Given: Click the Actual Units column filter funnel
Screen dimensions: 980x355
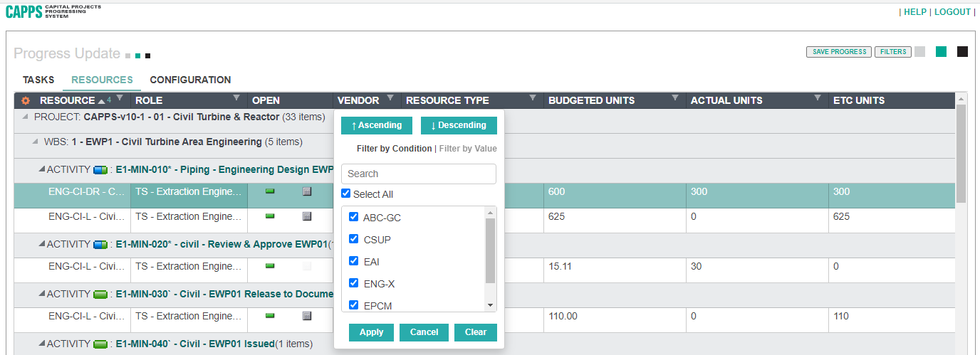Looking at the screenshot, I should pyautogui.click(x=817, y=98).
